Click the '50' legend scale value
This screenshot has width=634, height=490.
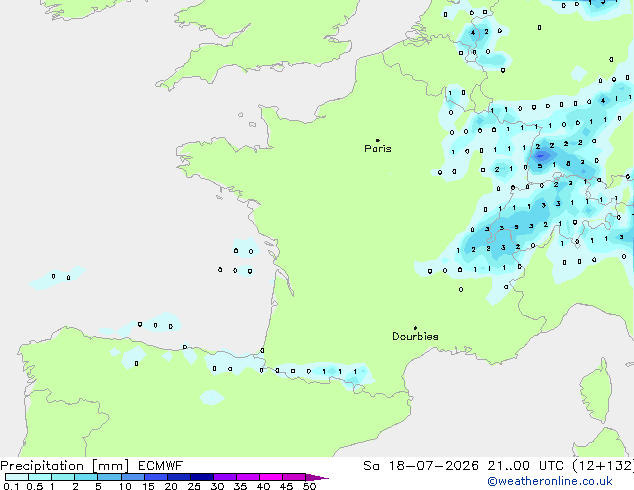[x=309, y=486]
